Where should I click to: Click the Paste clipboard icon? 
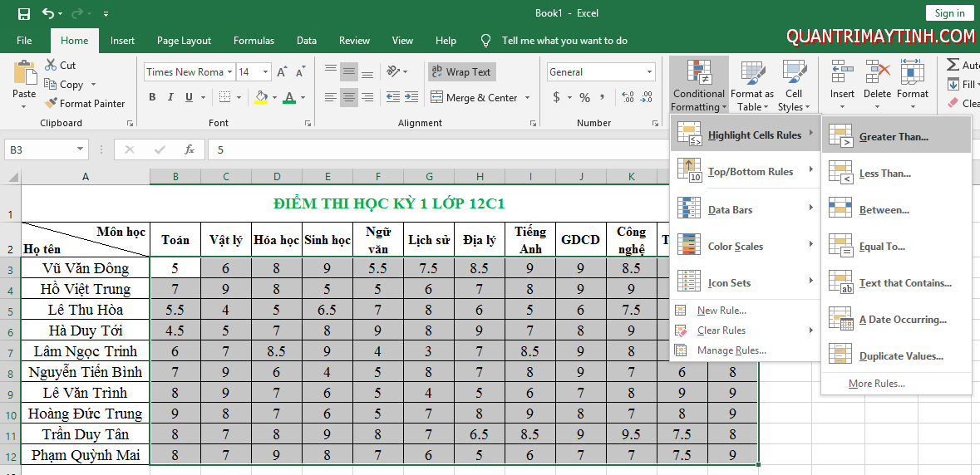point(24,72)
